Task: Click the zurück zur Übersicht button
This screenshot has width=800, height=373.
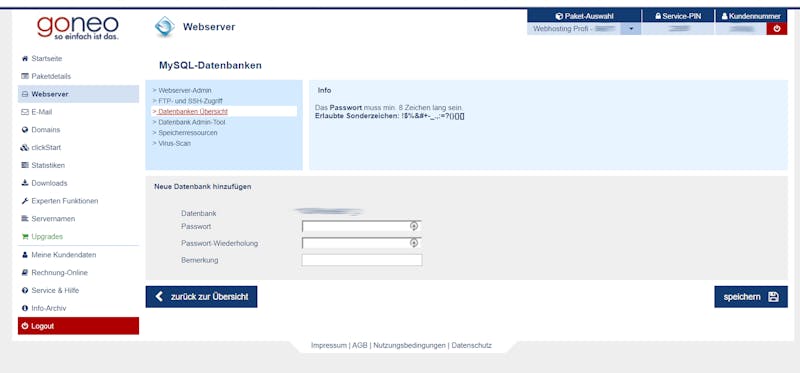Action: click(x=201, y=297)
